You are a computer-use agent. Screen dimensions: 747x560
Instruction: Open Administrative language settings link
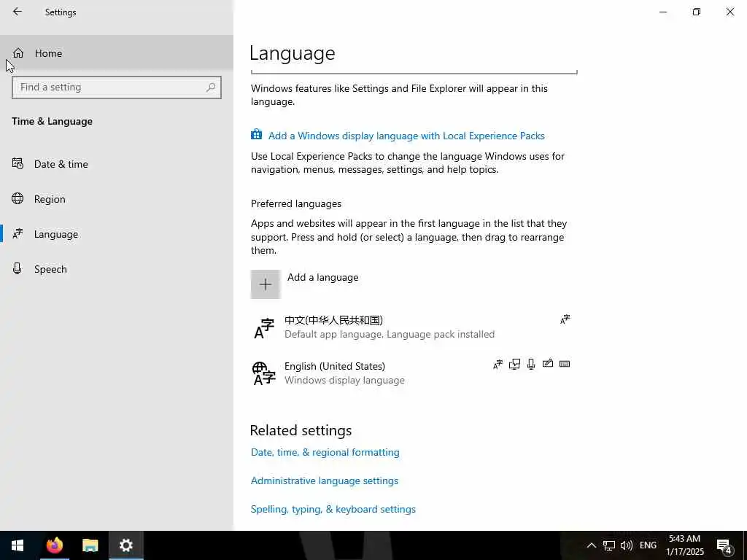[x=325, y=481]
